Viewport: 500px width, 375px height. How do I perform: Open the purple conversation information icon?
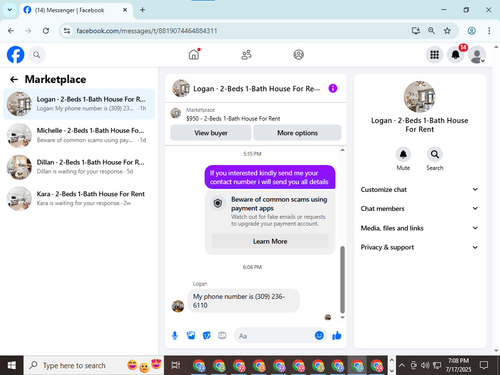333,88
